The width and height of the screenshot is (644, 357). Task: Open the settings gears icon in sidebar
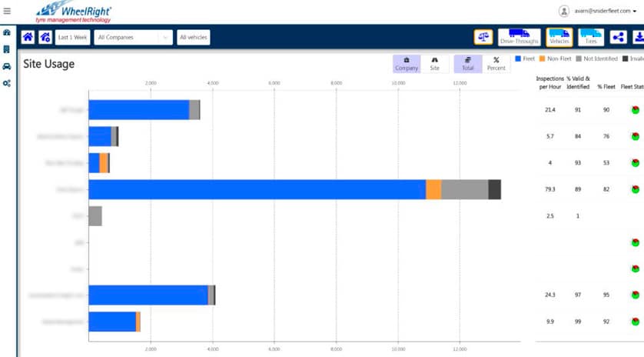pos(7,82)
